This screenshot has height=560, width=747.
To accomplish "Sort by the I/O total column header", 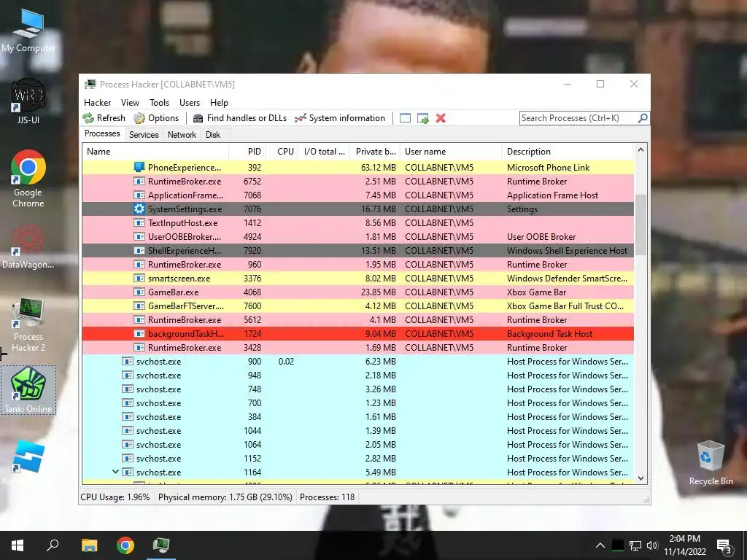I will [323, 152].
